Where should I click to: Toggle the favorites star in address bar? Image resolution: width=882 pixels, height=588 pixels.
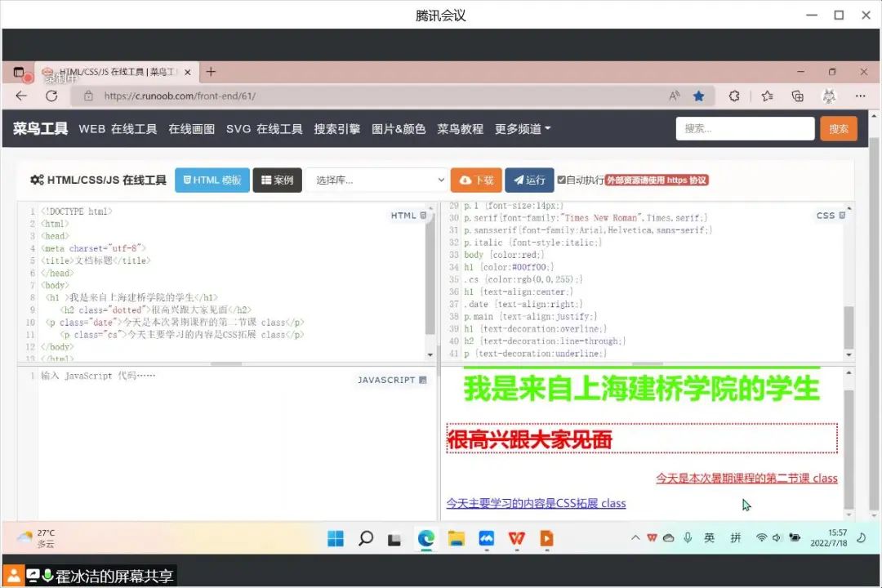tap(698, 96)
